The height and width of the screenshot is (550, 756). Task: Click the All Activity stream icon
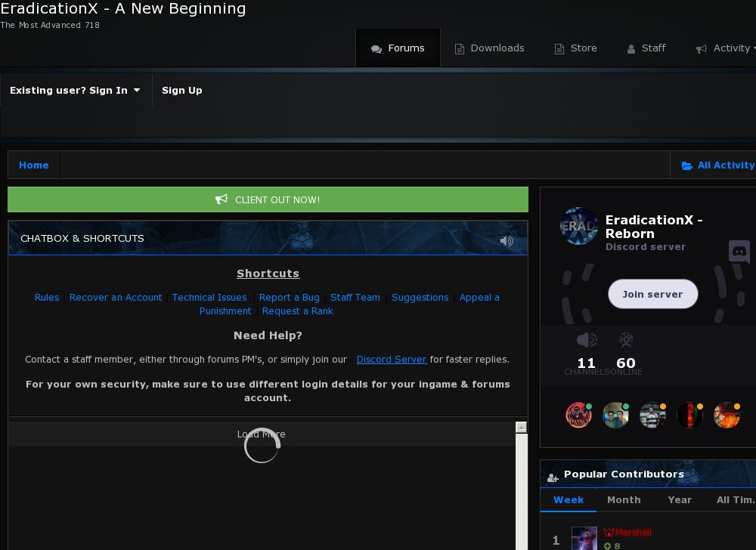click(x=686, y=165)
